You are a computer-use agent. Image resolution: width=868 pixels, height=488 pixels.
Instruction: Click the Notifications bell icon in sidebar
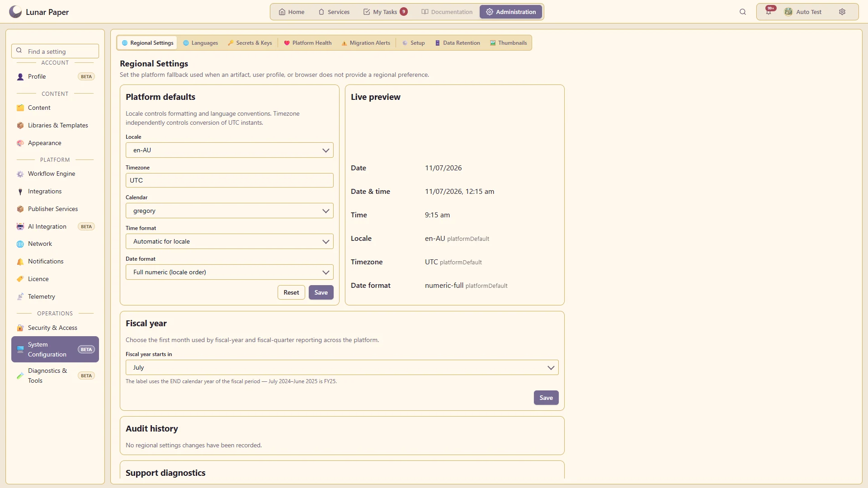[20, 262]
